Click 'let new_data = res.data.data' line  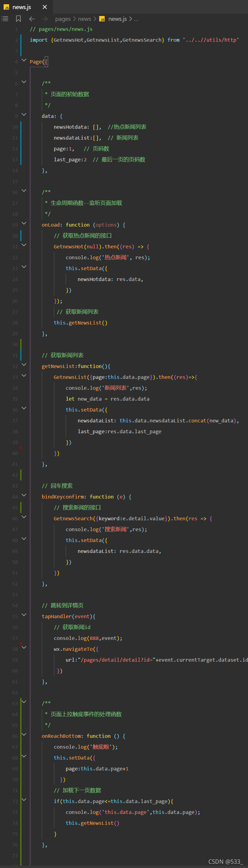click(108, 399)
